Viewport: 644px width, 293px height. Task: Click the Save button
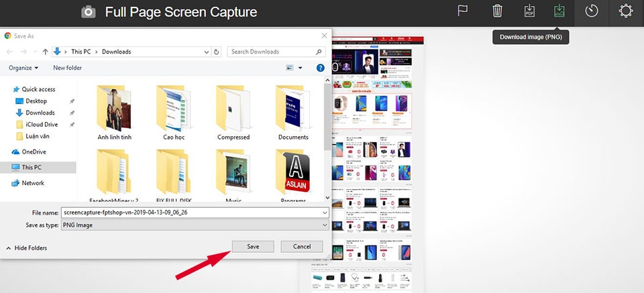(x=253, y=246)
